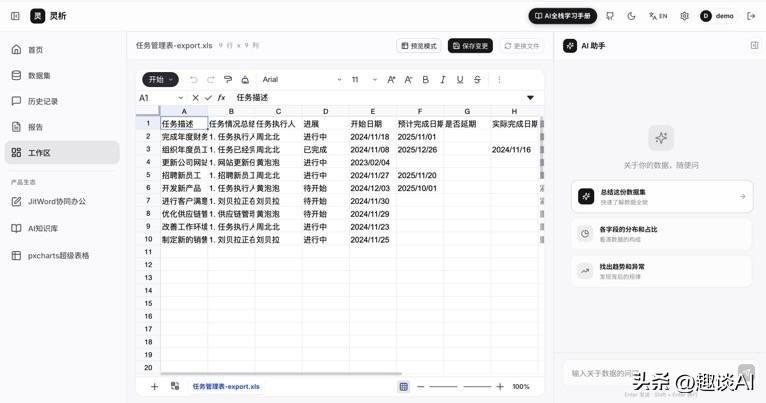Toggle bold formatting
This screenshot has height=403, width=766.
coord(426,80)
